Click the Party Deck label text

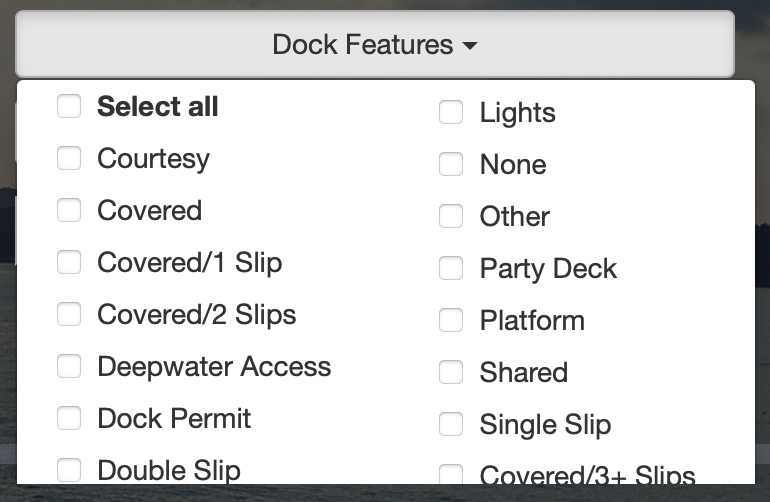(x=548, y=269)
